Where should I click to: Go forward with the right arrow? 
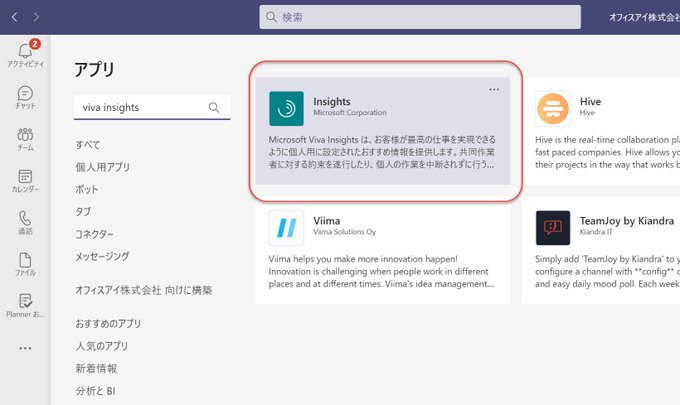pos(36,17)
